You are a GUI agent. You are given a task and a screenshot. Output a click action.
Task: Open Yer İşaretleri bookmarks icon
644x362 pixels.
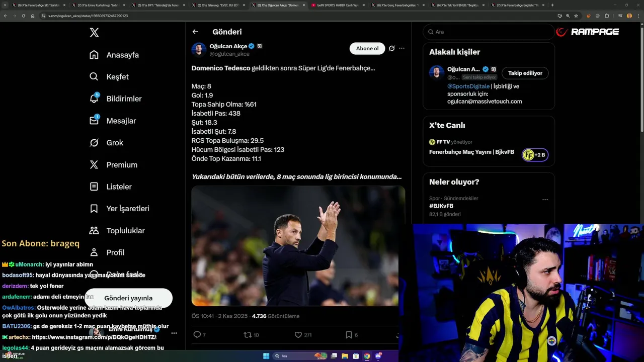[x=94, y=209]
